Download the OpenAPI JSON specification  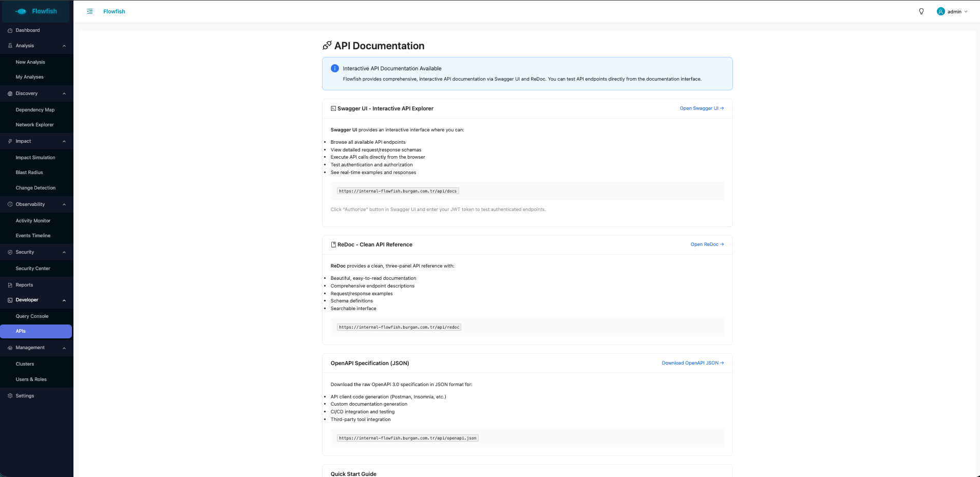click(x=692, y=363)
